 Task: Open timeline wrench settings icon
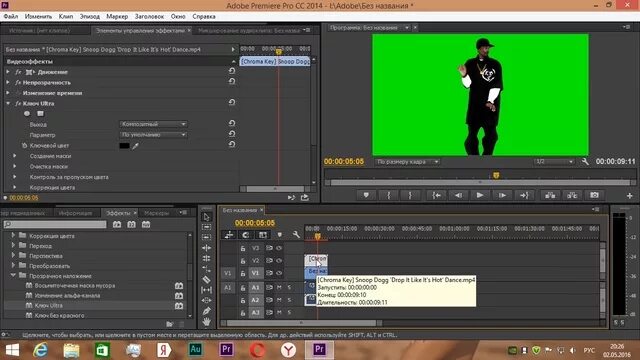point(296,235)
